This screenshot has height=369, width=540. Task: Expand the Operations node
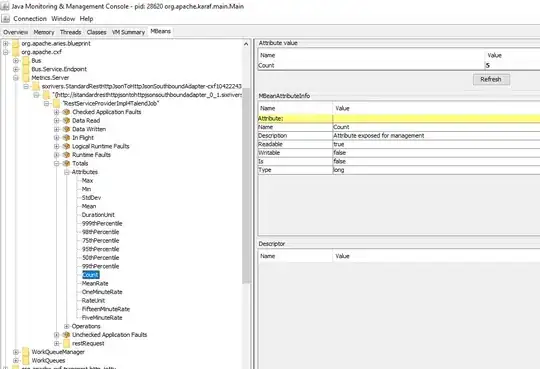click(x=67, y=326)
